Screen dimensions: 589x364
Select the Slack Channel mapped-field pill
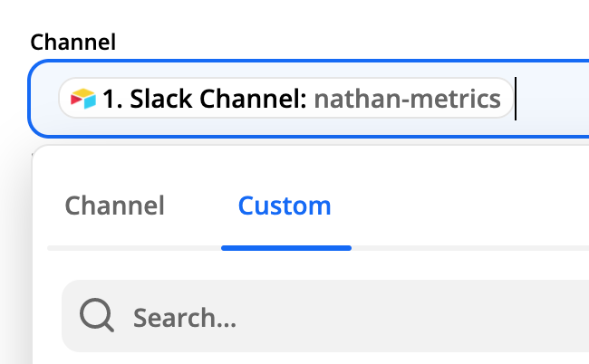(x=285, y=99)
